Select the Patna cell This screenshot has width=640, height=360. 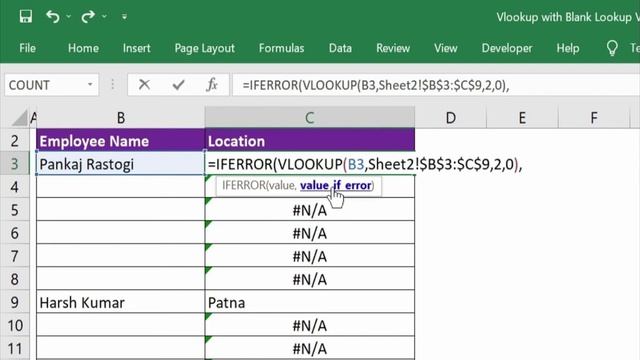[310, 302]
